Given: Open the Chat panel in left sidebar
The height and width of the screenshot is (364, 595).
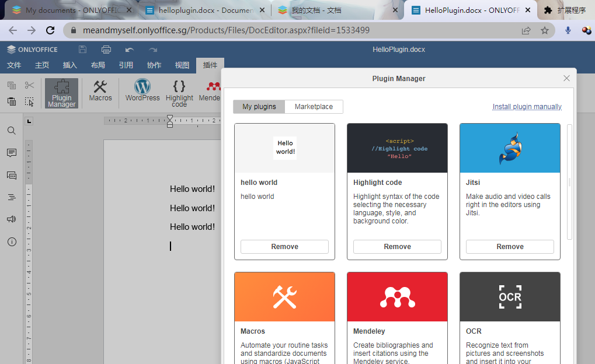Looking at the screenshot, I should (x=12, y=175).
